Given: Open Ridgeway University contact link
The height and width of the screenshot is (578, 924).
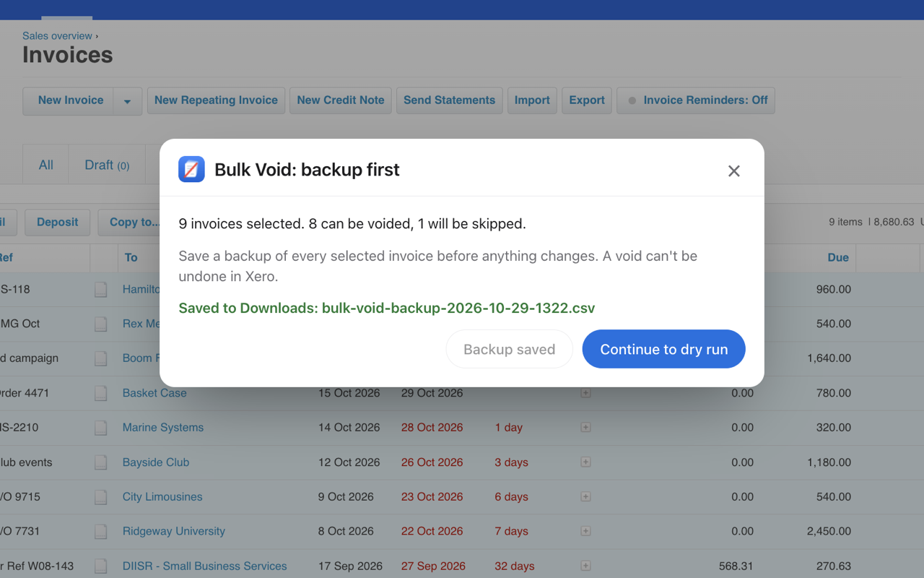Looking at the screenshot, I should [x=174, y=531].
